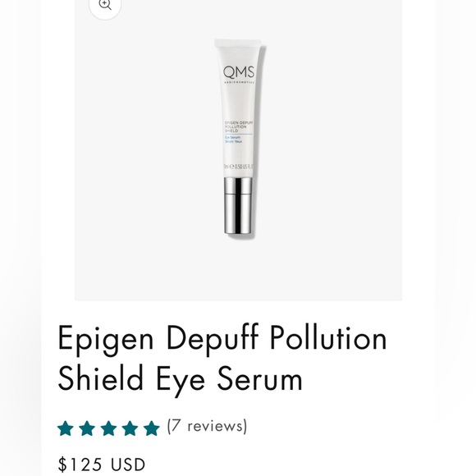Click the eye serum tube product image
476x476 pixels.
[238, 137]
